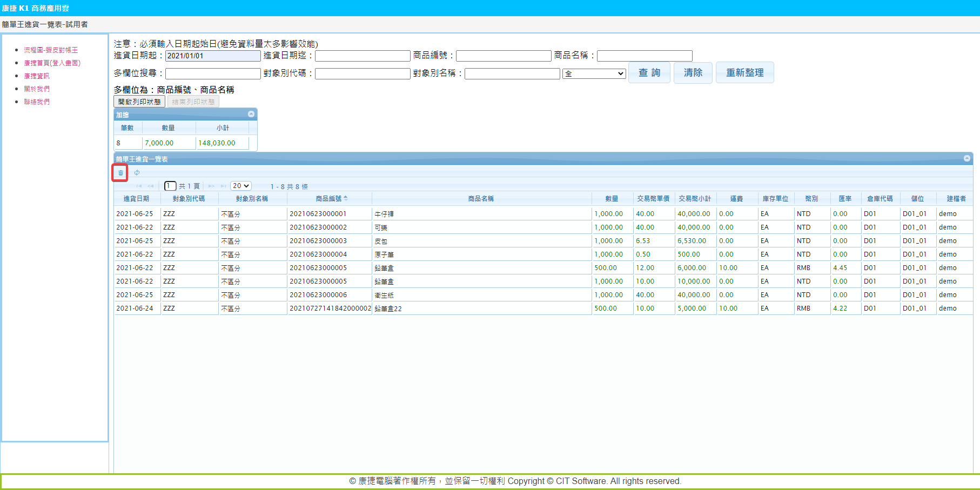The height and width of the screenshot is (490, 980).
Task: Click the 清除 clear button
Action: coord(693,72)
